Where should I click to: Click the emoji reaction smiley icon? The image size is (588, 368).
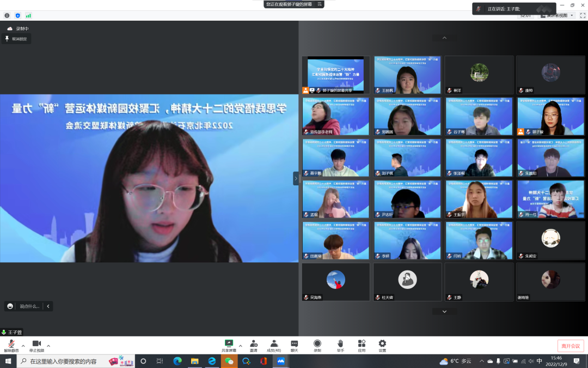(10, 306)
